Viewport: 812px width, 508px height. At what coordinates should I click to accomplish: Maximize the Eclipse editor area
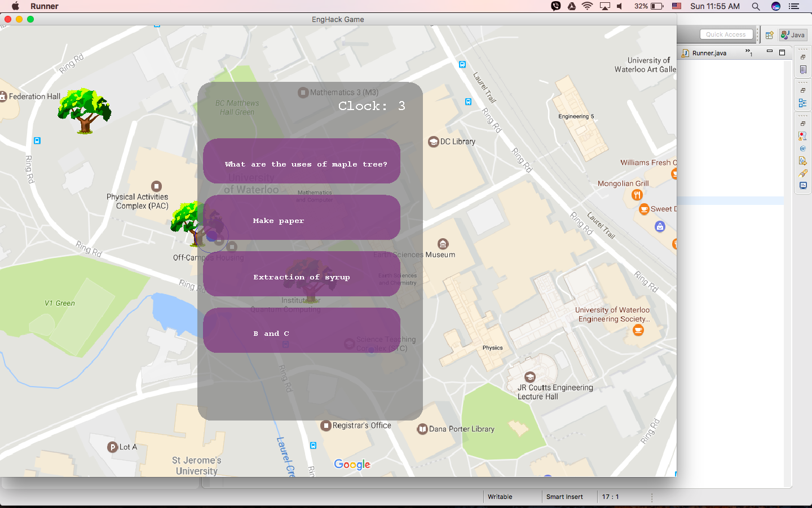[782, 52]
